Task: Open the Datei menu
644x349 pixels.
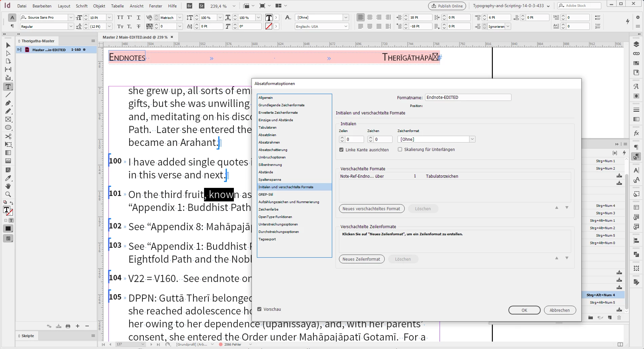Action: point(22,6)
